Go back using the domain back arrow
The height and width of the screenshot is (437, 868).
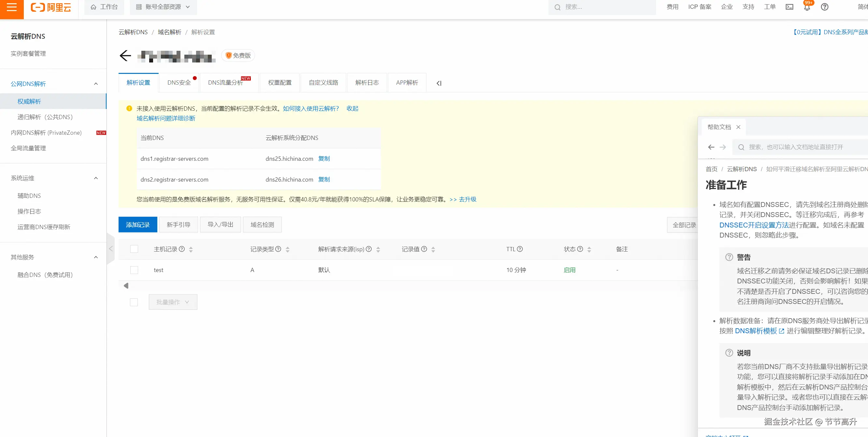coord(125,56)
